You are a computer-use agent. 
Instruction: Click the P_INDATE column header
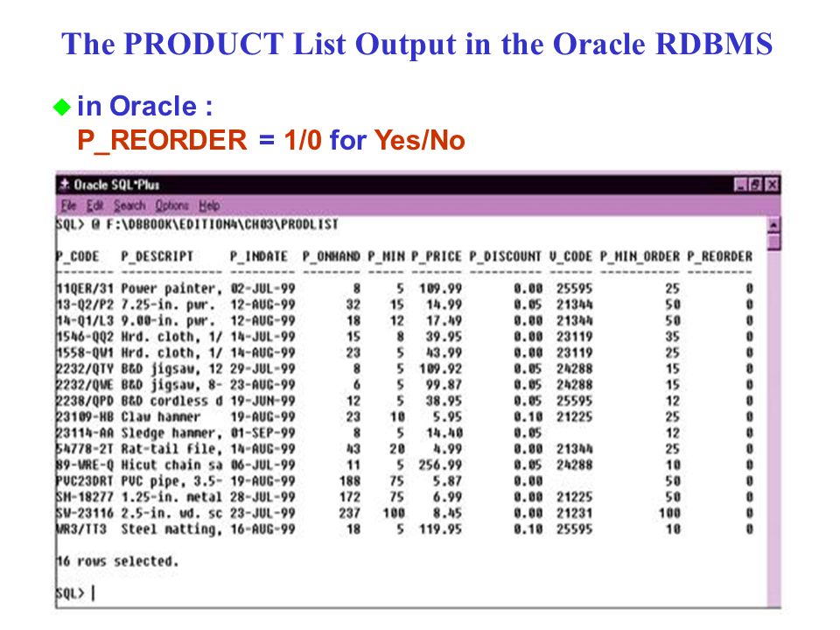259,256
